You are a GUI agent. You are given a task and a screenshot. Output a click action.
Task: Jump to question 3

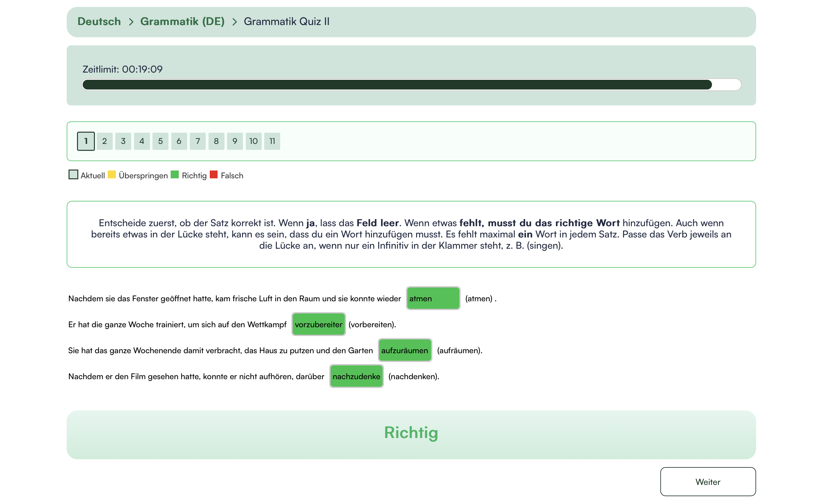click(123, 141)
